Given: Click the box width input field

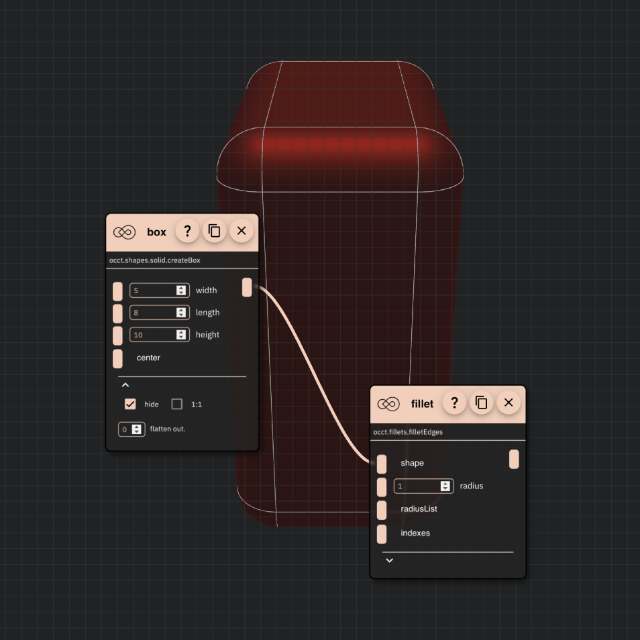Looking at the screenshot, I should pos(152,290).
